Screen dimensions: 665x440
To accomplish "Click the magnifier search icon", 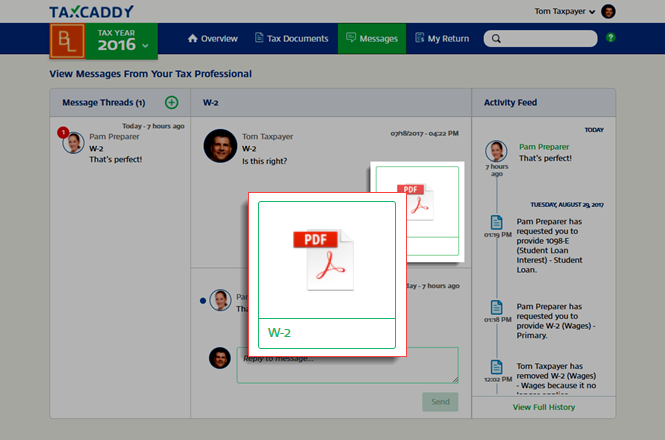I will coord(496,39).
